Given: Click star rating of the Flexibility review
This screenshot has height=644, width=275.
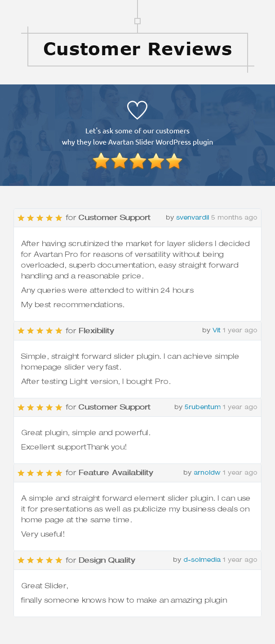Looking at the screenshot, I should pos(40,331).
